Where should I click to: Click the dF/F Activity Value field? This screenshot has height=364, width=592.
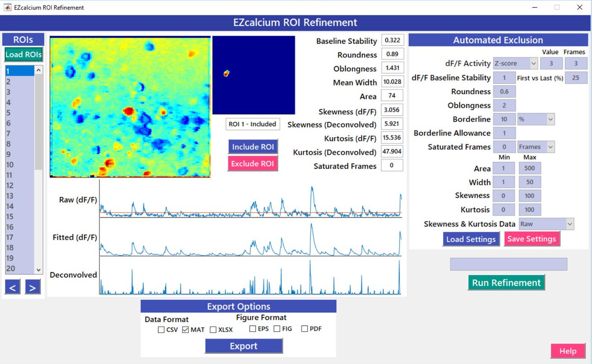pyautogui.click(x=551, y=63)
